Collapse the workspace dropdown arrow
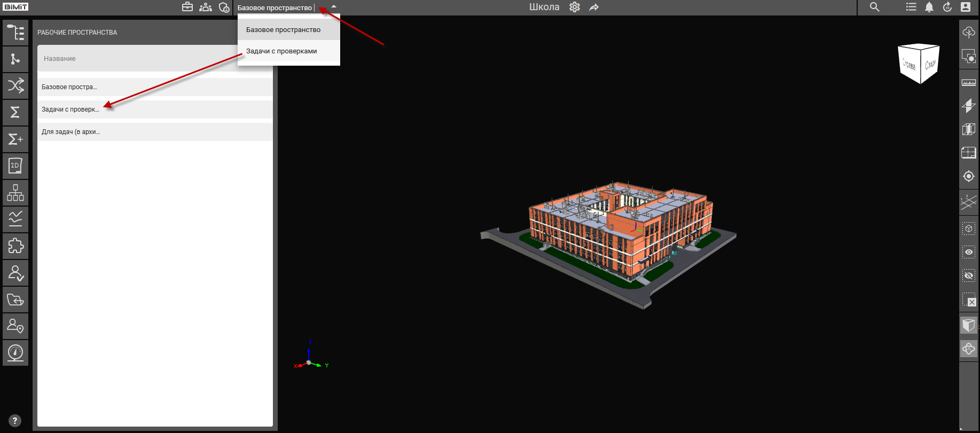The width and height of the screenshot is (980, 433). point(334,7)
